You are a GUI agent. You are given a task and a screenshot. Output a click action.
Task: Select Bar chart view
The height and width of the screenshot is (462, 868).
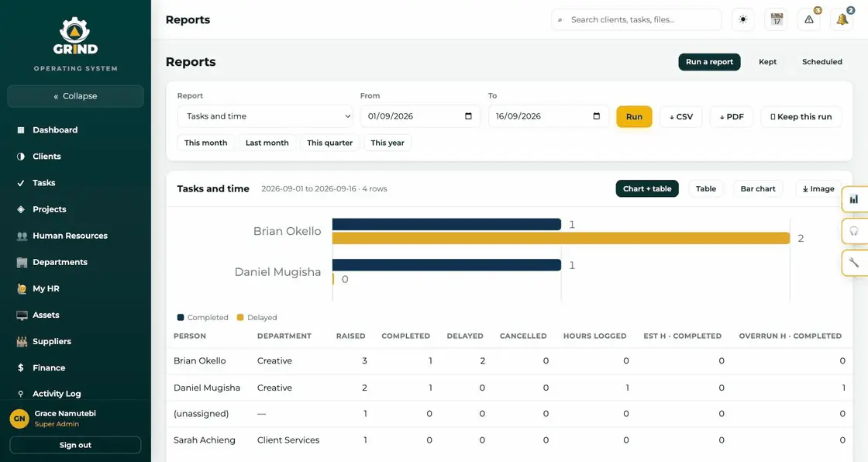point(758,189)
